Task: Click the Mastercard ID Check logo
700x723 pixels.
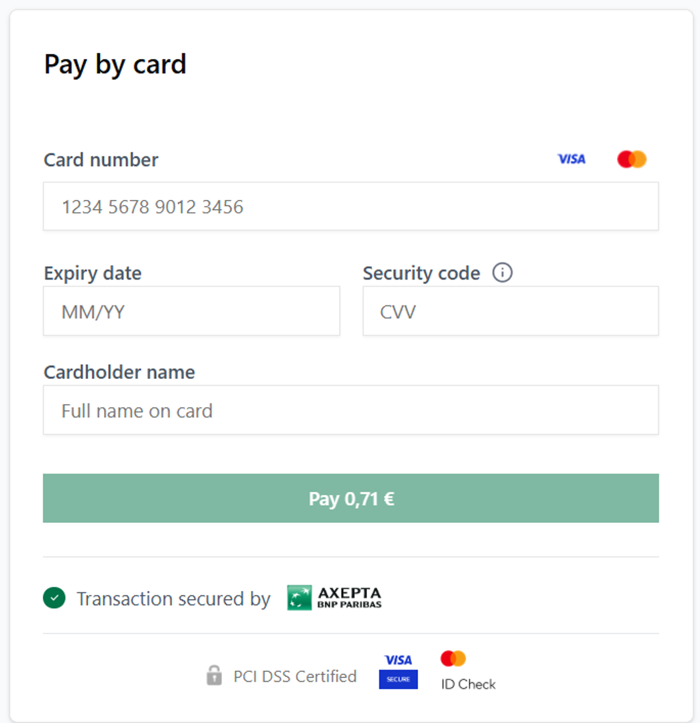Action: pyautogui.click(x=468, y=670)
